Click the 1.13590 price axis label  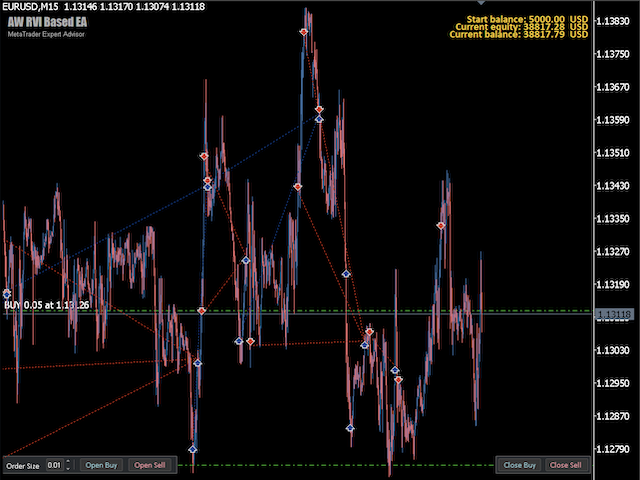613,120
